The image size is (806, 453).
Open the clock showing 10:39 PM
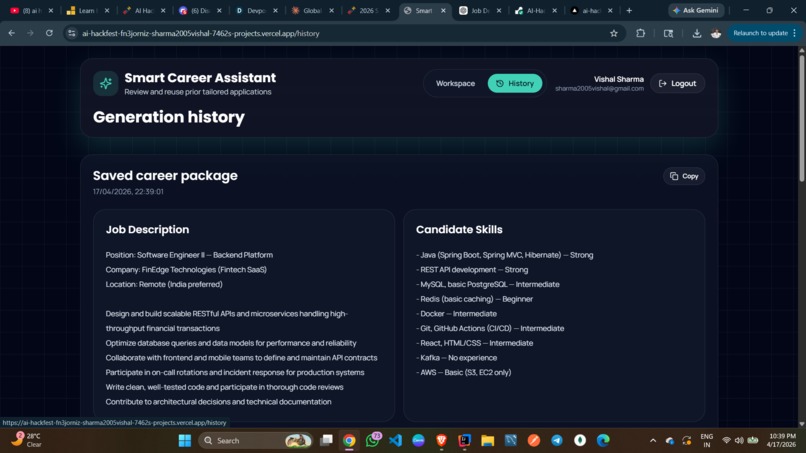point(781,440)
